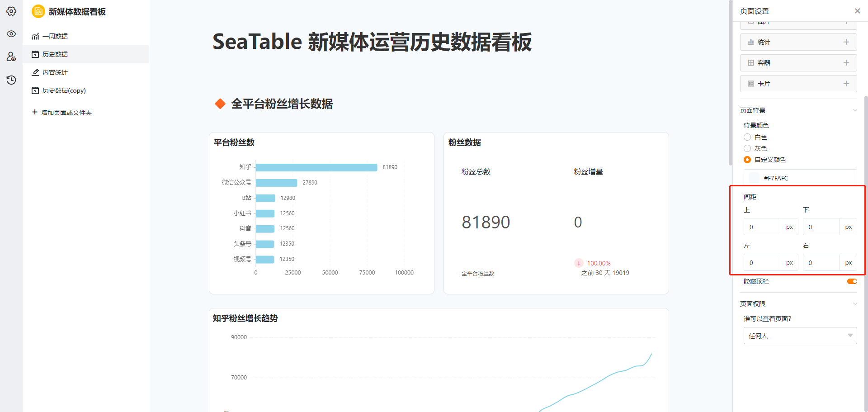
Task: Click 增加页面或文件夹 to add a page
Action: (61, 112)
